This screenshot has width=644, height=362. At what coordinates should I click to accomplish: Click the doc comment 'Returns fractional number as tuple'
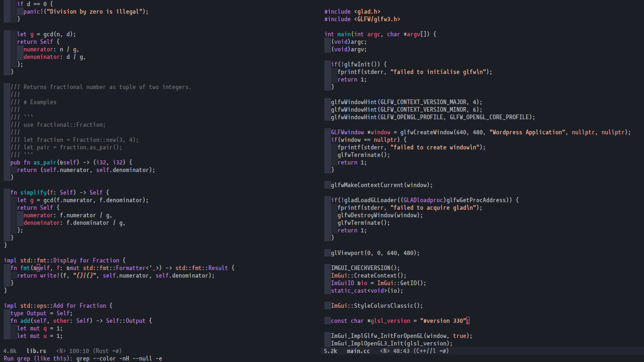point(101,87)
